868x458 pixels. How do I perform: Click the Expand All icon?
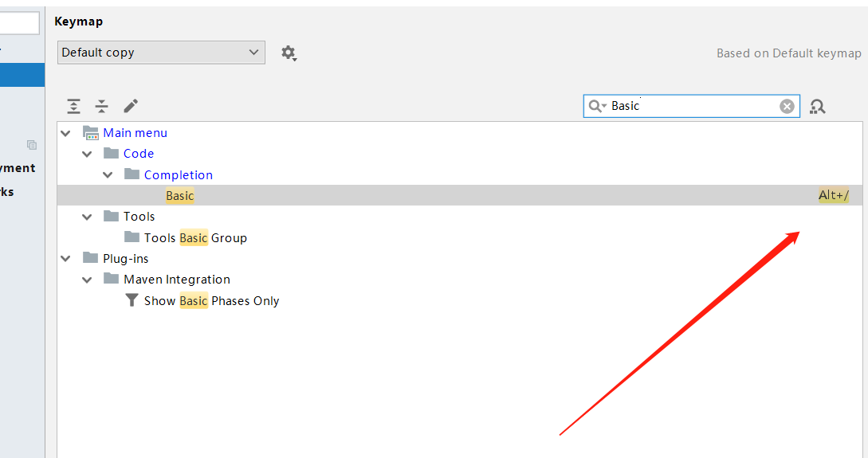coord(73,106)
